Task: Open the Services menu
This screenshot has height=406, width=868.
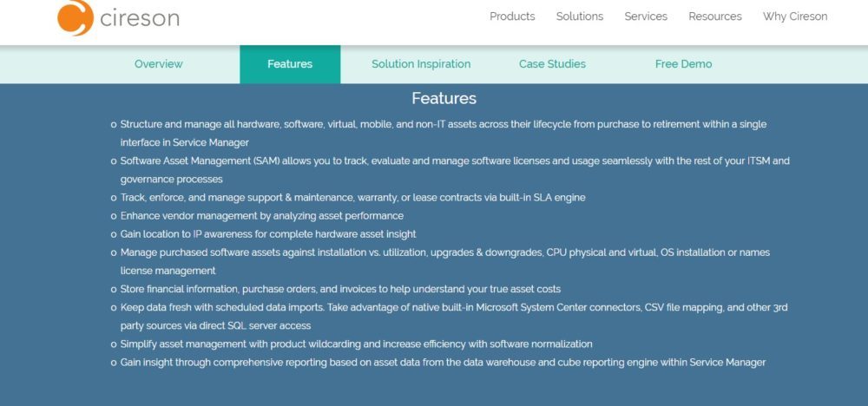Action: point(646,16)
